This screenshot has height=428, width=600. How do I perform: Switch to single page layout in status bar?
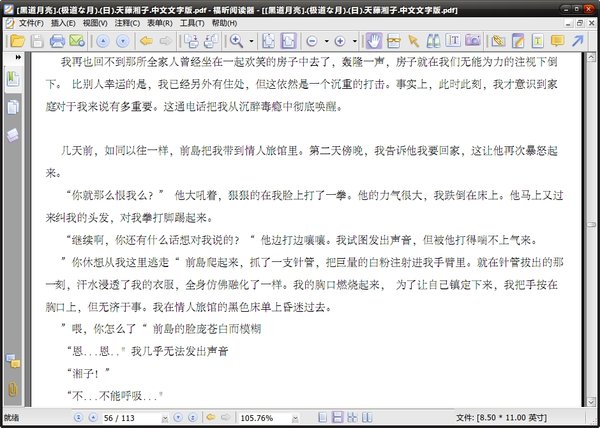(x=323, y=417)
